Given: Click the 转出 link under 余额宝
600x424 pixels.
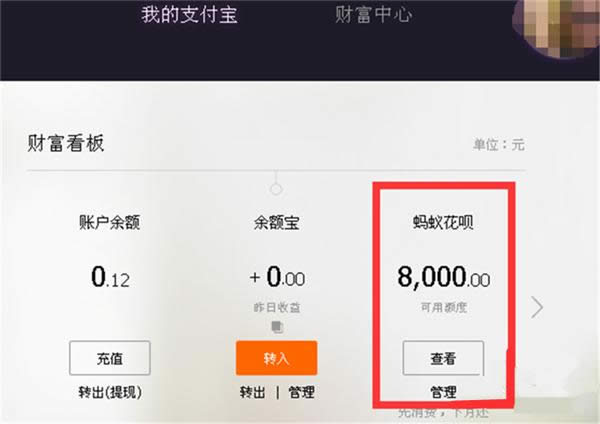Looking at the screenshot, I should click(252, 392).
